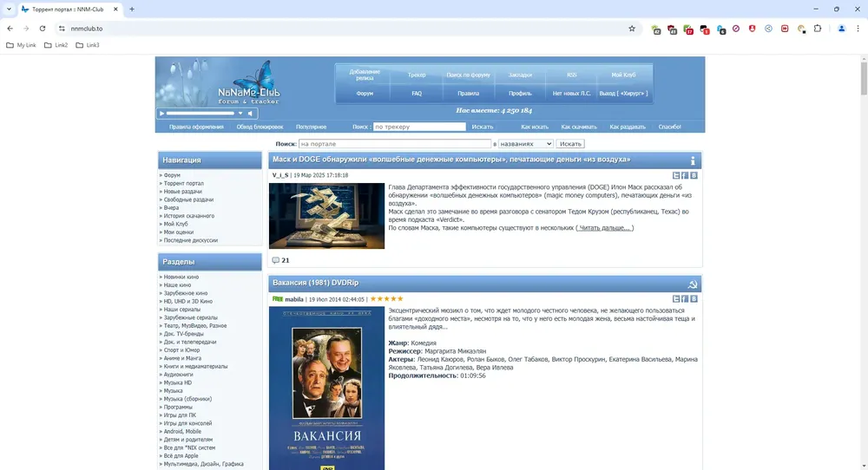Play the radio player in the site header
Image resolution: width=868 pixels, height=470 pixels.
coord(161,114)
